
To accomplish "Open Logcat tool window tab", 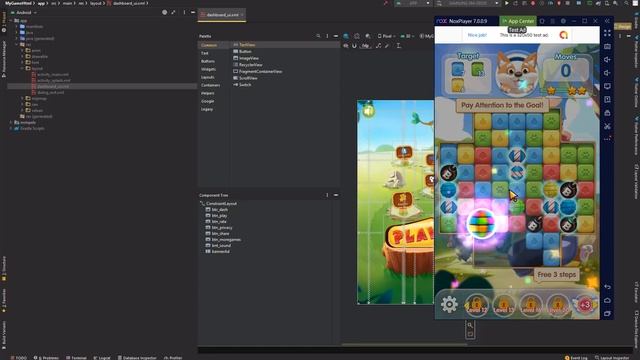I will click(102, 358).
